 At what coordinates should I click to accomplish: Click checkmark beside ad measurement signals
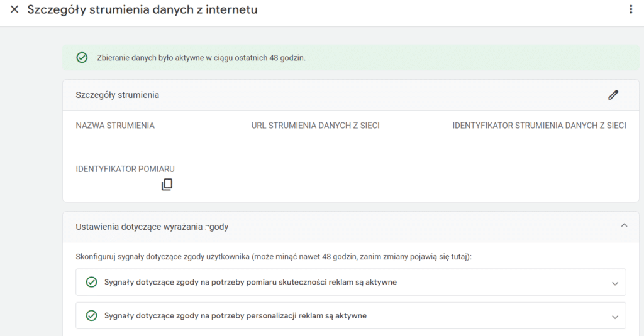(x=91, y=282)
